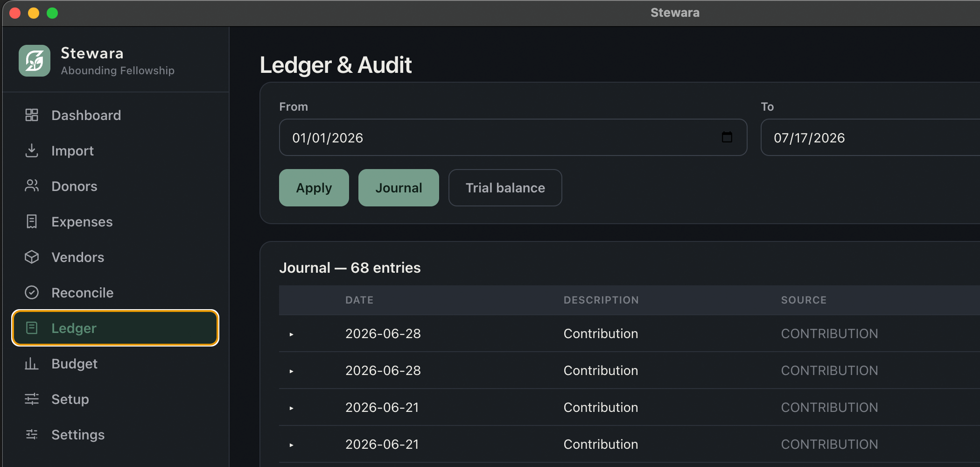Click the Settings sliders icon
This screenshot has height=467, width=980.
(x=32, y=434)
